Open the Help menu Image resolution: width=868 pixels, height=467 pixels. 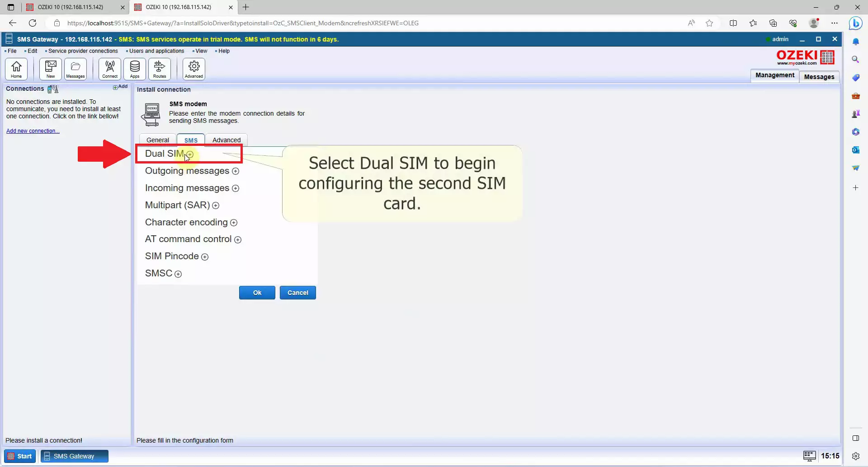click(224, 51)
